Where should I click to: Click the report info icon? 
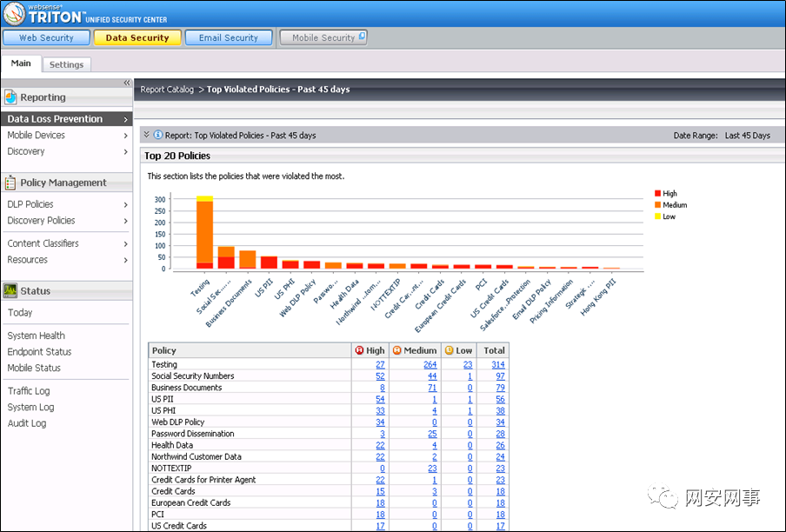pyautogui.click(x=158, y=135)
